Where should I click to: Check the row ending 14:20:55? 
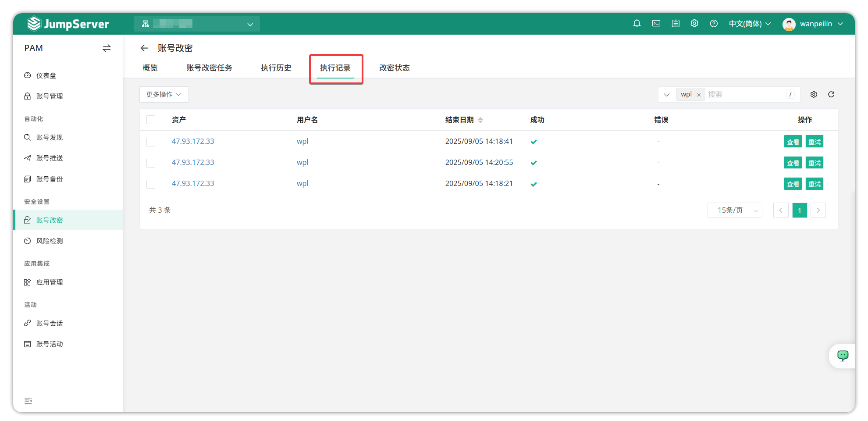click(x=151, y=163)
